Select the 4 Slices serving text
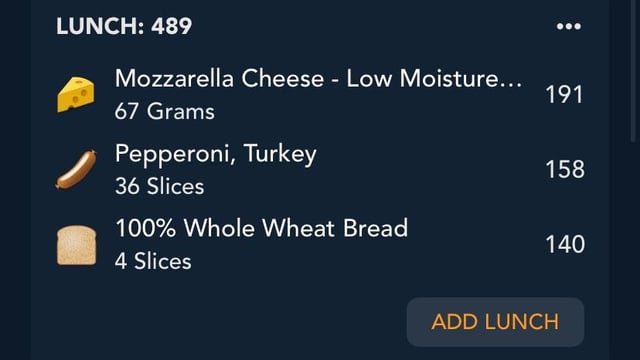The width and height of the screenshot is (640, 360). tap(153, 261)
